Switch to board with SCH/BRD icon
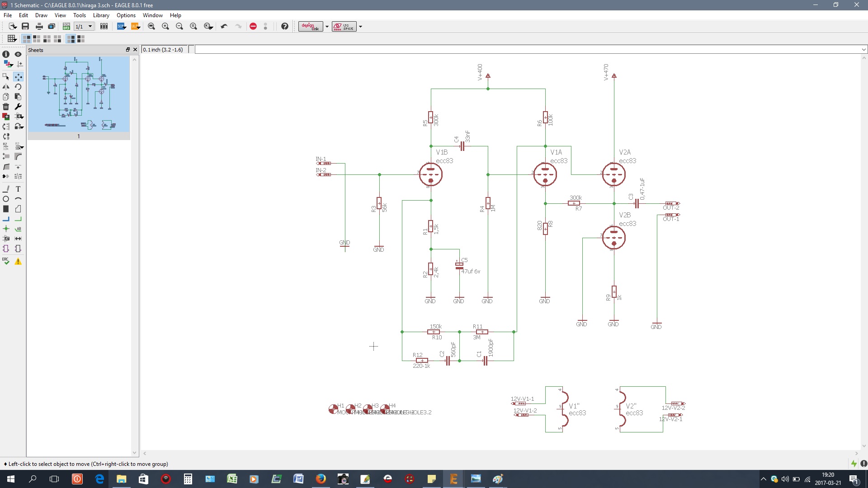 pos(66,26)
